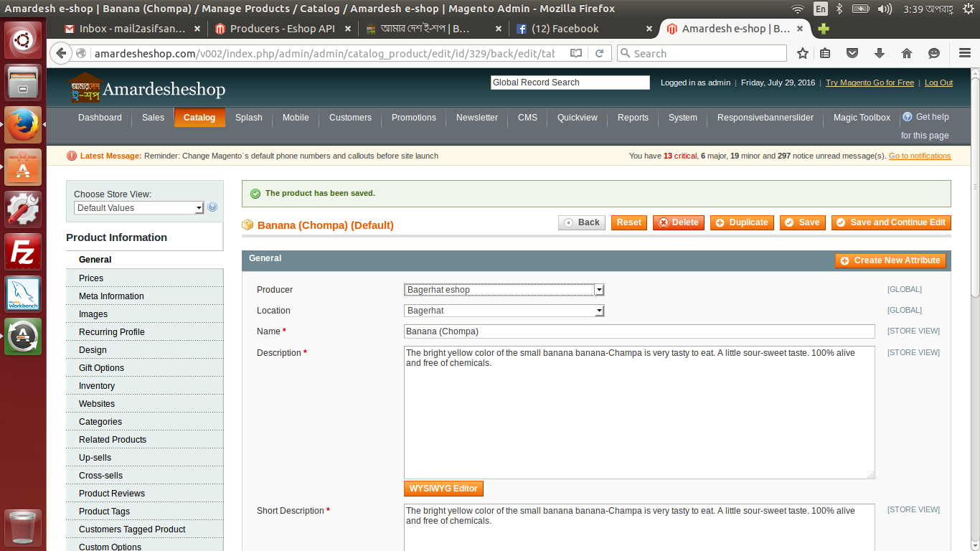Open new tab with plus icon
Screen dimensions: 980x551
[824, 29]
